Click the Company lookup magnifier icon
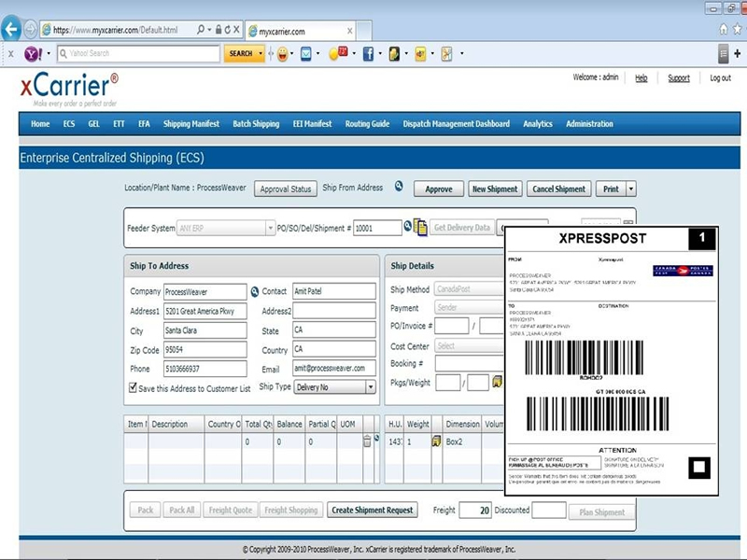The image size is (747, 560). [254, 291]
